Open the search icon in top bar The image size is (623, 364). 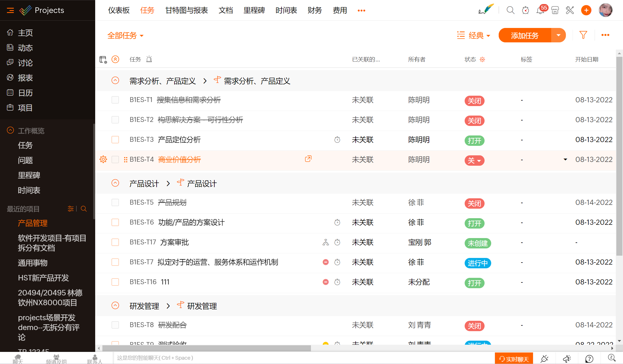(x=510, y=10)
